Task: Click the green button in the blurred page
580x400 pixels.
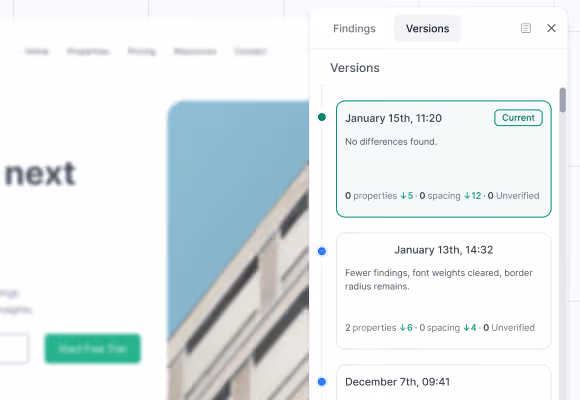Action: pyautogui.click(x=92, y=349)
